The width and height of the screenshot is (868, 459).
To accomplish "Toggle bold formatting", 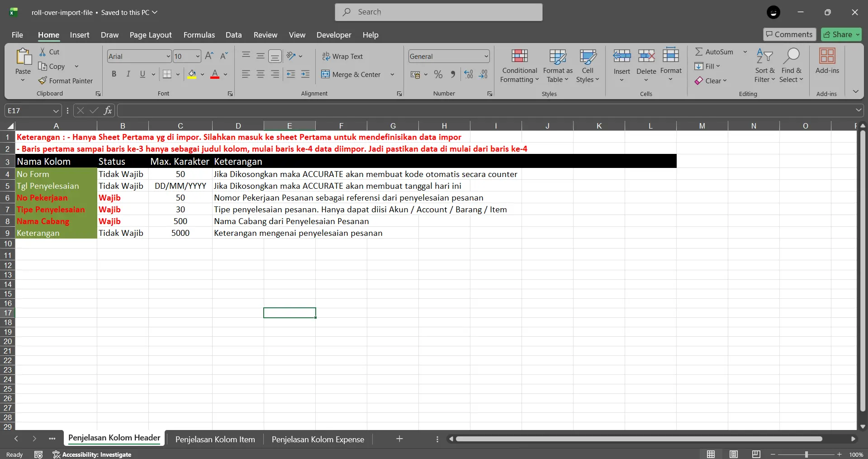I will point(114,74).
